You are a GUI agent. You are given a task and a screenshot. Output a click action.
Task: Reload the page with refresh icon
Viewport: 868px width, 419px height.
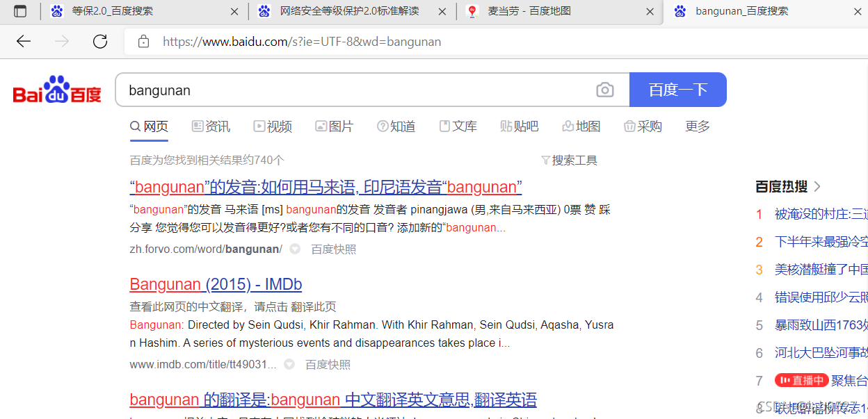coord(100,42)
